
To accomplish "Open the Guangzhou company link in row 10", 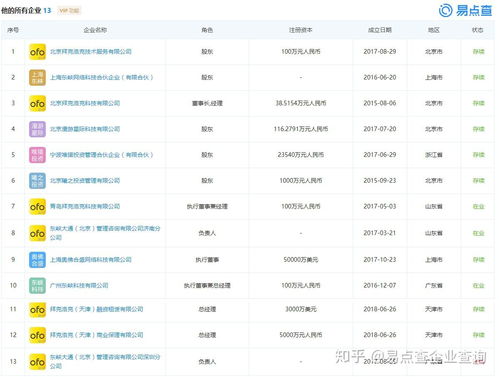I will 79,286.
